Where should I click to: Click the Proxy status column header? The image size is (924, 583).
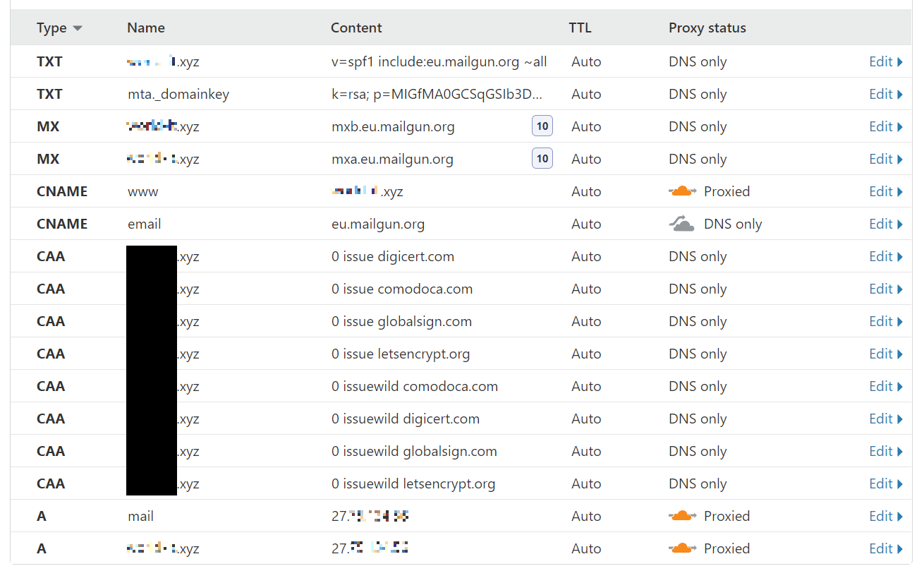707,28
